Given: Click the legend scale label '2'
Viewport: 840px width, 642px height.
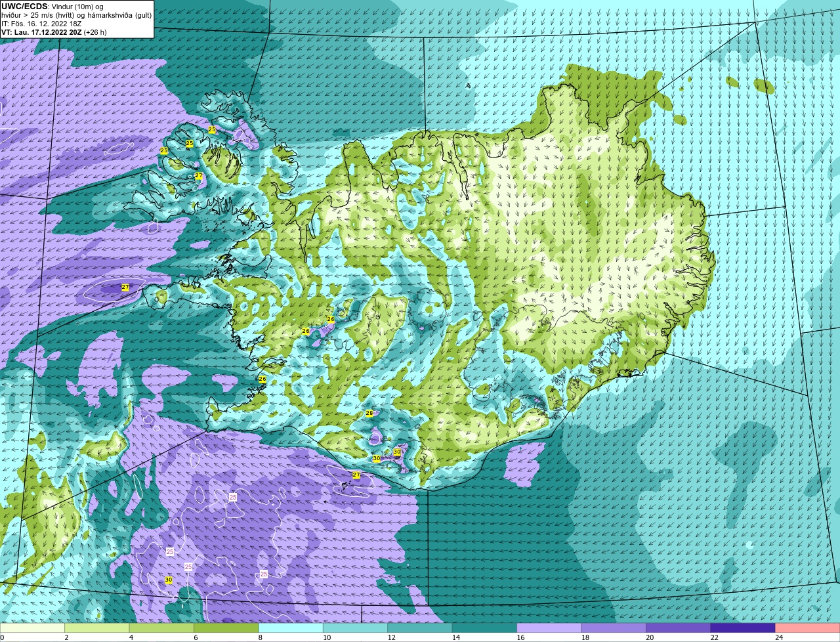Looking at the screenshot, I should point(66,637).
